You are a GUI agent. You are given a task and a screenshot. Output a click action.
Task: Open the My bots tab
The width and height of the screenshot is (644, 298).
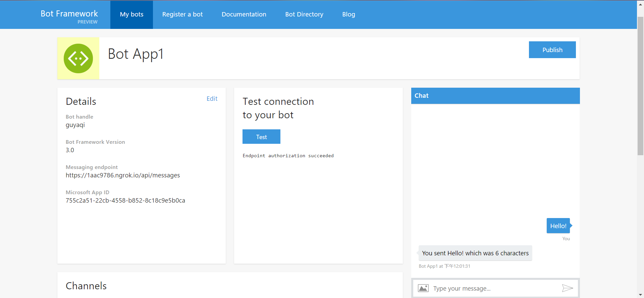coord(131,14)
